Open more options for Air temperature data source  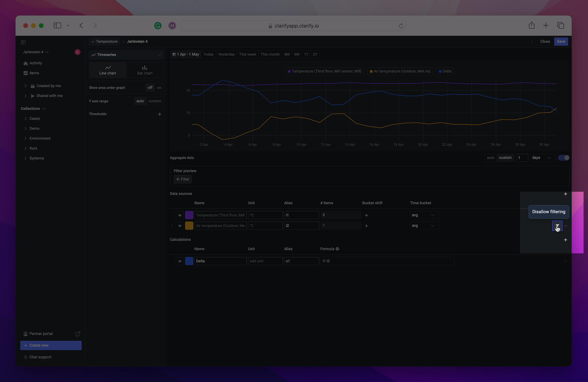[x=566, y=226]
